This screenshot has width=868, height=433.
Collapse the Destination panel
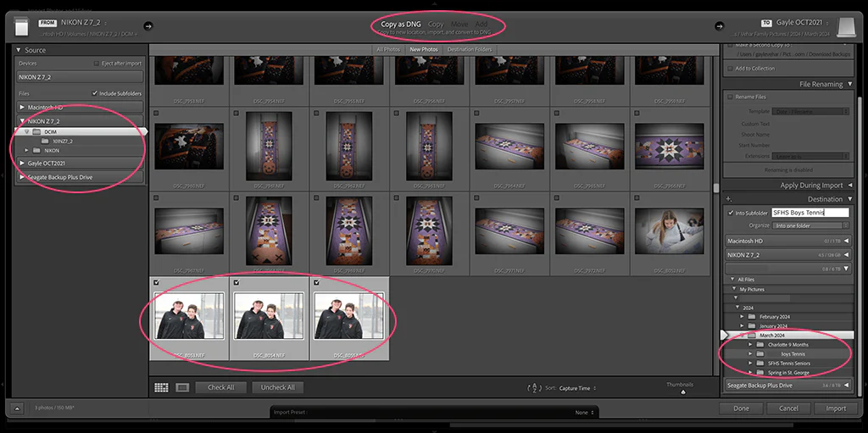pos(849,199)
